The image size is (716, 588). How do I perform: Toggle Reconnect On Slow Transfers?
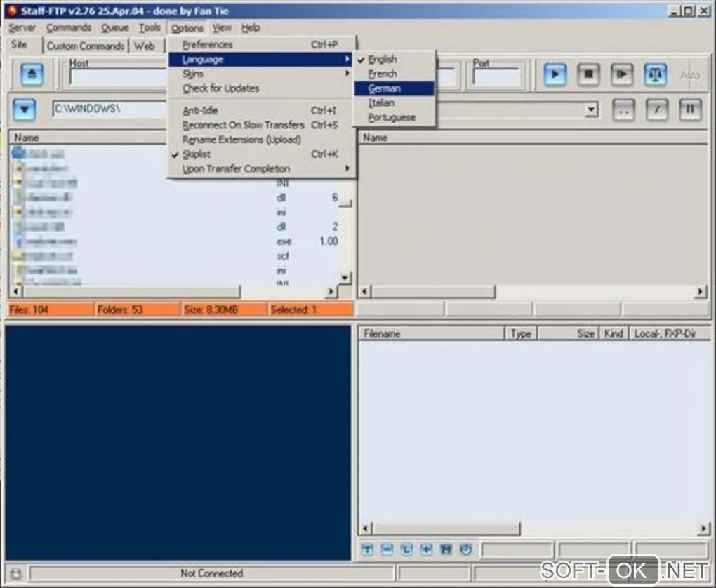coord(260,125)
